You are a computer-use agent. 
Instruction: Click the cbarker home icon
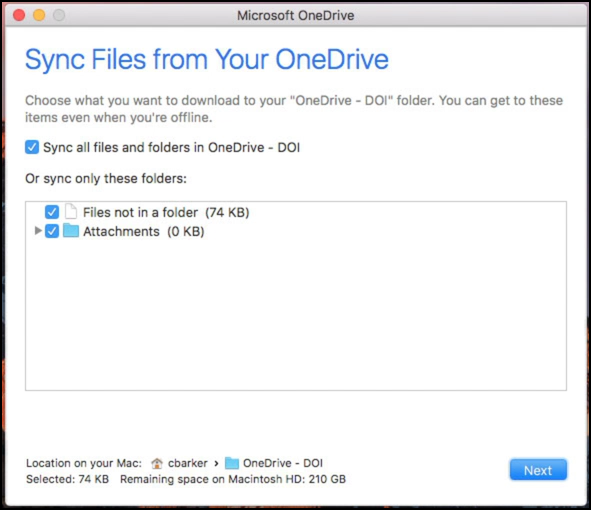157,463
